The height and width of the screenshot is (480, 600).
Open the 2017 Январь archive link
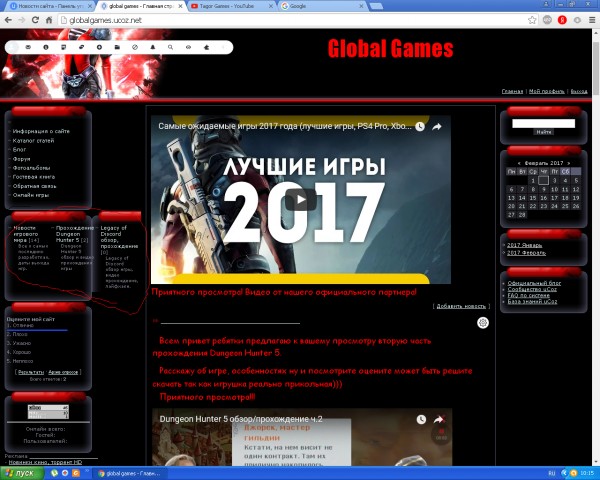[x=524, y=245]
